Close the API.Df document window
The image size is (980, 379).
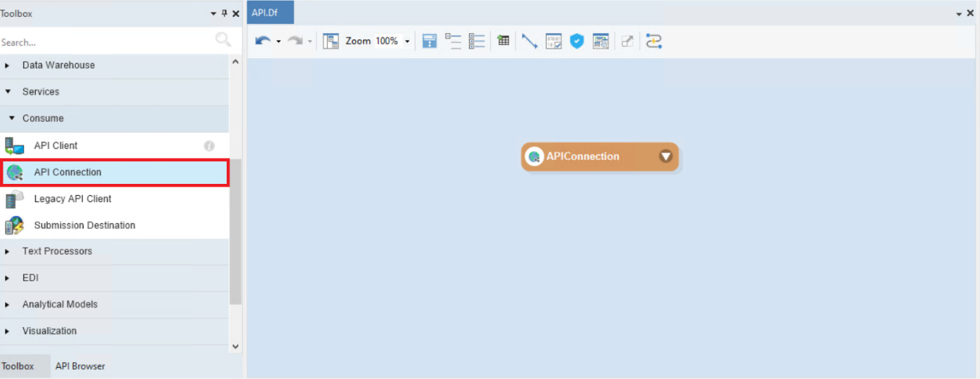click(970, 13)
